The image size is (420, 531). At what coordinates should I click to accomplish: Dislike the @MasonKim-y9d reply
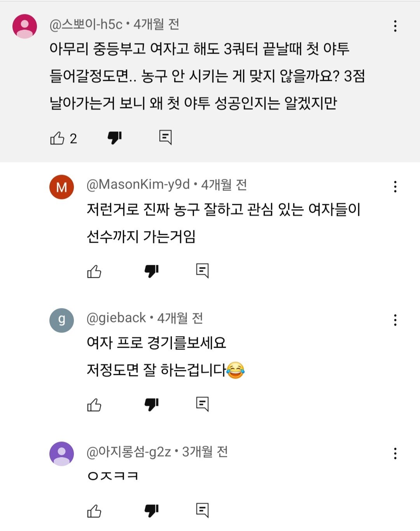(x=152, y=271)
